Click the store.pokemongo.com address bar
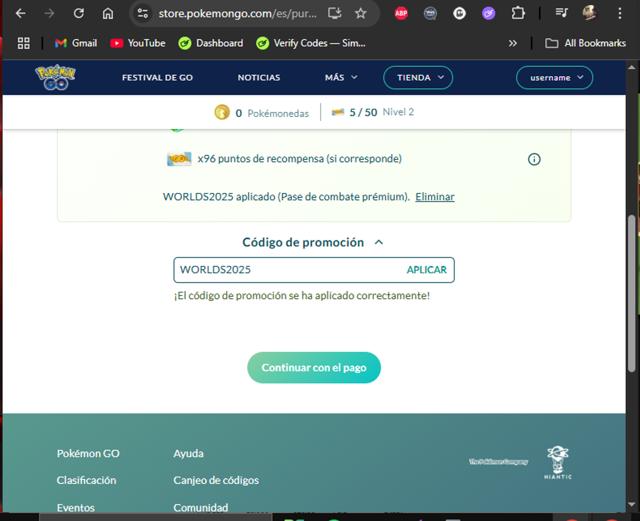This screenshot has height=521, width=640. [237, 13]
